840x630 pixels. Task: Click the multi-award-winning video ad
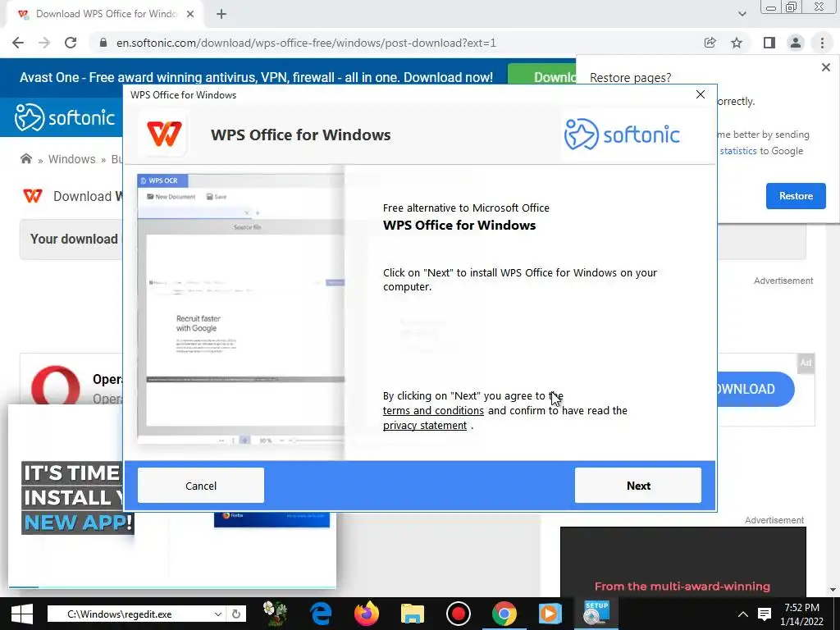pyautogui.click(x=682, y=561)
